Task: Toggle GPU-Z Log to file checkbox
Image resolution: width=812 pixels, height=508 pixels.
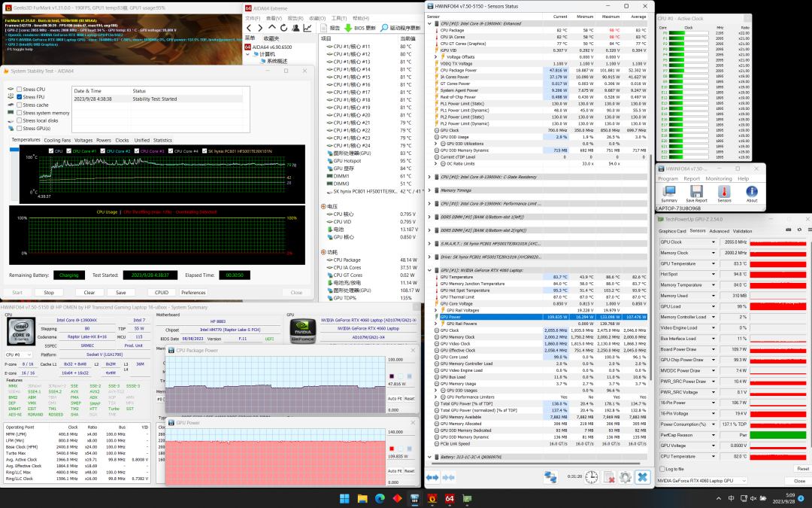Action: pyautogui.click(x=662, y=469)
